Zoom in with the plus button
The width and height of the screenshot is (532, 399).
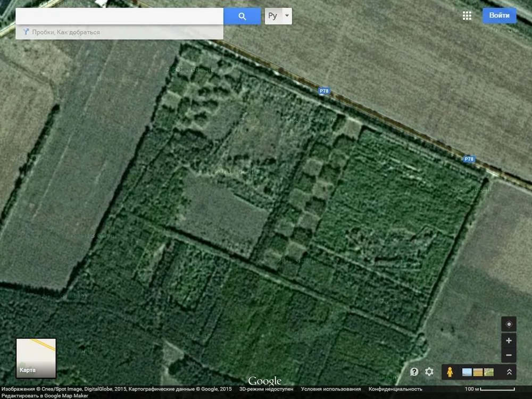tap(509, 340)
